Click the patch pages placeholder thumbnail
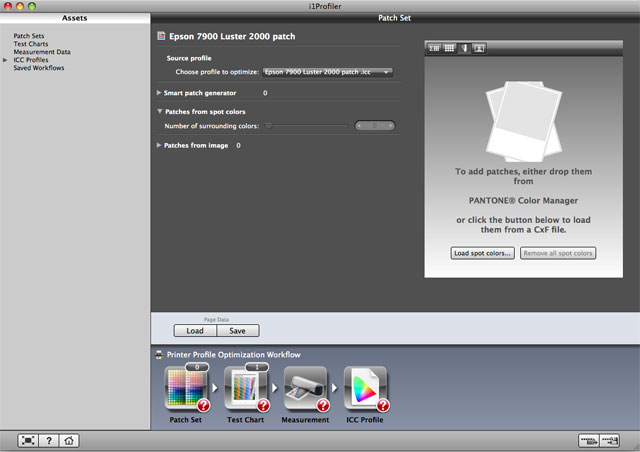 pyautogui.click(x=524, y=121)
